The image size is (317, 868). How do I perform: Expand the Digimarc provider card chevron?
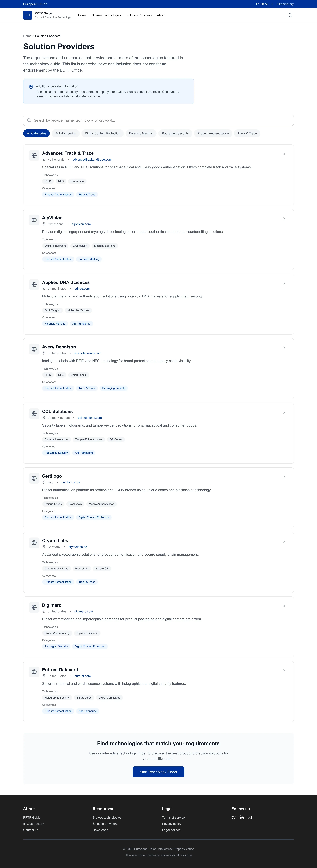pyautogui.click(x=284, y=606)
